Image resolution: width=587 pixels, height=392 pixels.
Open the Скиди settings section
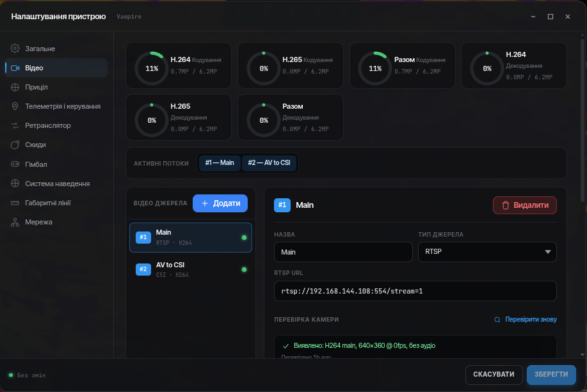coord(56,145)
